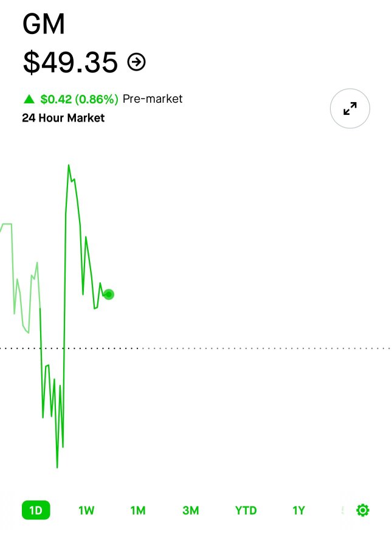The image size is (392, 540).
Task: Expand the chart to fullscreen
Action: (x=350, y=108)
